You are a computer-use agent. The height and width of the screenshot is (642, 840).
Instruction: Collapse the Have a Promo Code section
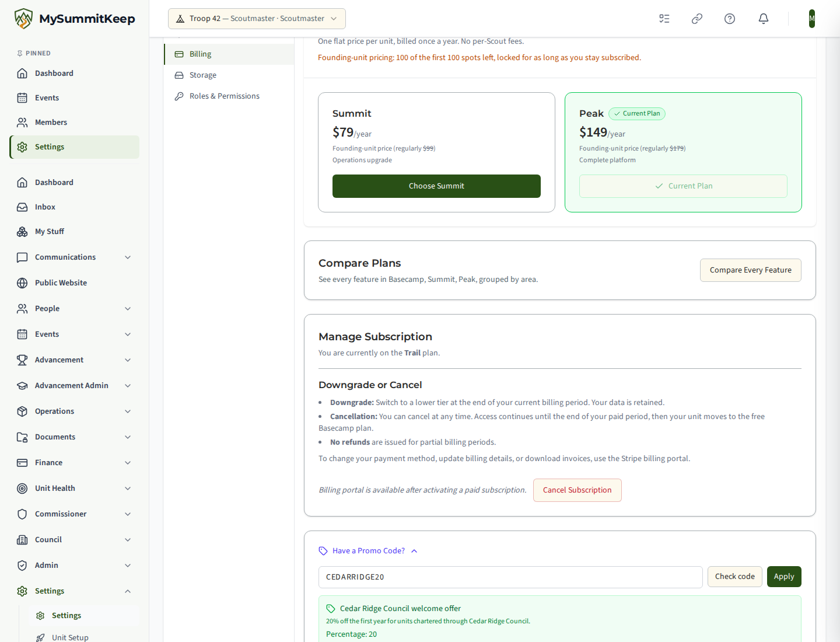click(x=368, y=551)
